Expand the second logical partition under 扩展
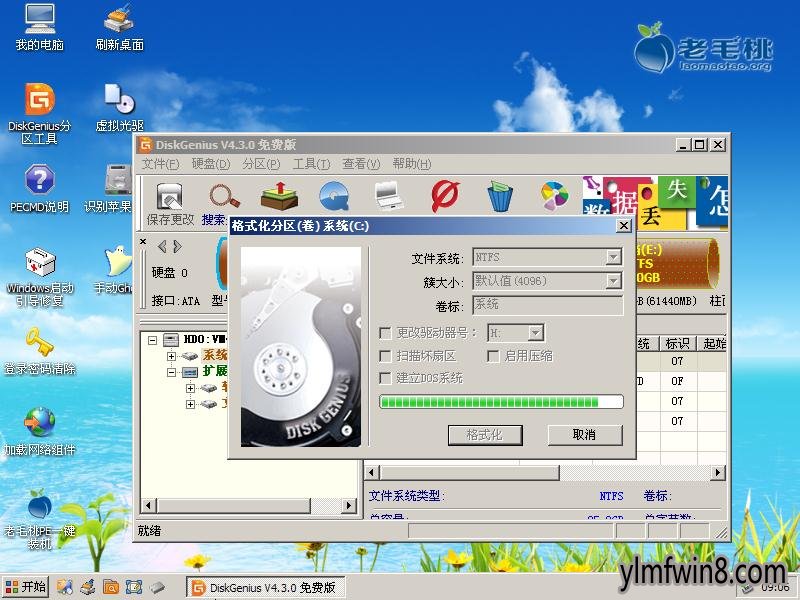 tap(190, 405)
